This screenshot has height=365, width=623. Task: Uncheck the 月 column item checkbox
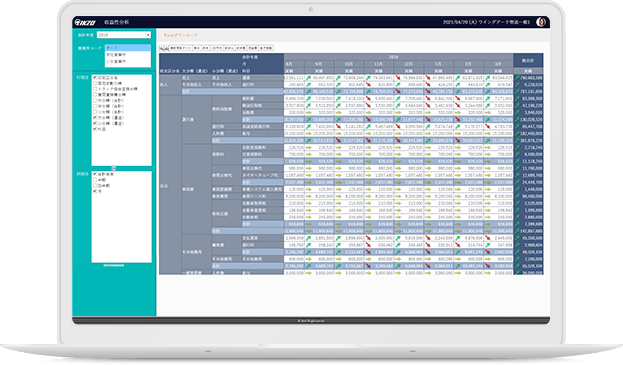click(95, 191)
